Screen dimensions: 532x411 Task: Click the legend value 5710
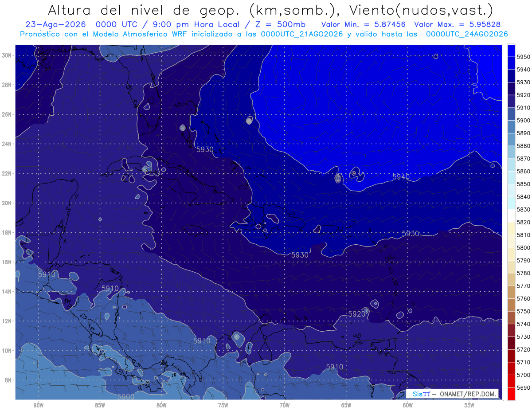tap(523, 362)
